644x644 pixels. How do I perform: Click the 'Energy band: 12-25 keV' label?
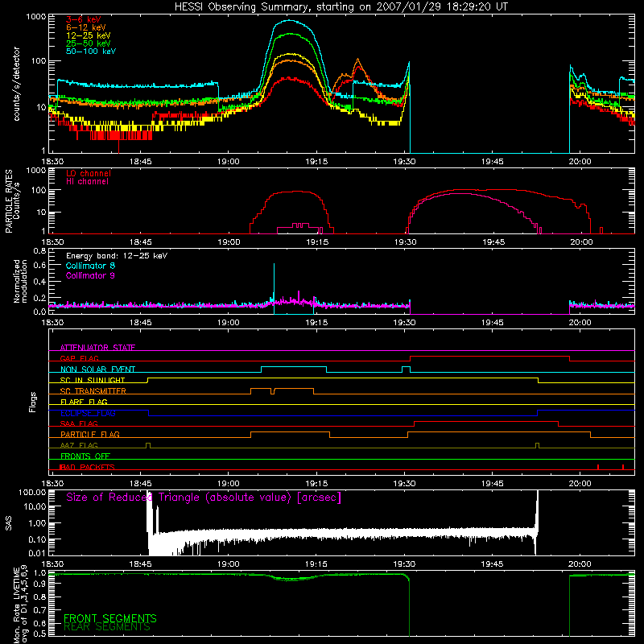tap(117, 256)
